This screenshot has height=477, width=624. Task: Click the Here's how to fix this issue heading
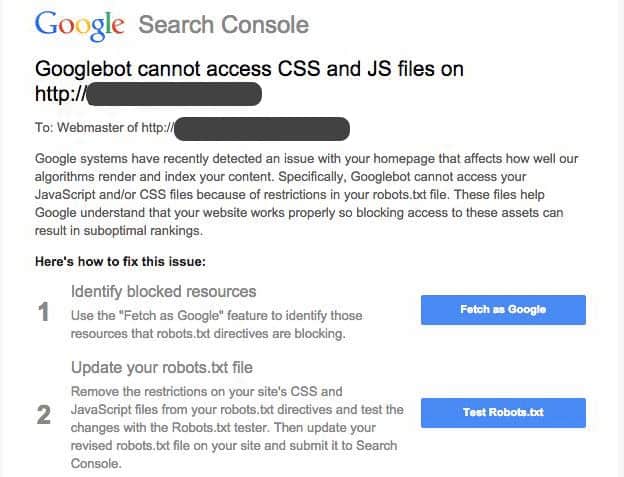(x=120, y=261)
